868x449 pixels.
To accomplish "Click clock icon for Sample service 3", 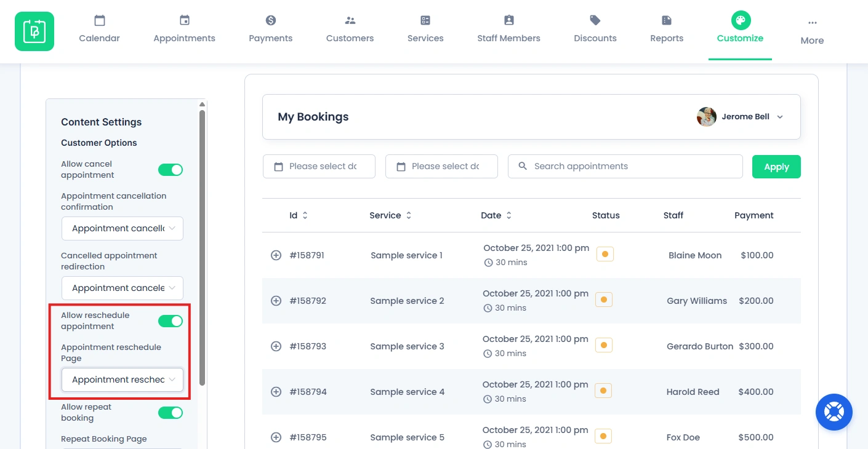I will [488, 354].
